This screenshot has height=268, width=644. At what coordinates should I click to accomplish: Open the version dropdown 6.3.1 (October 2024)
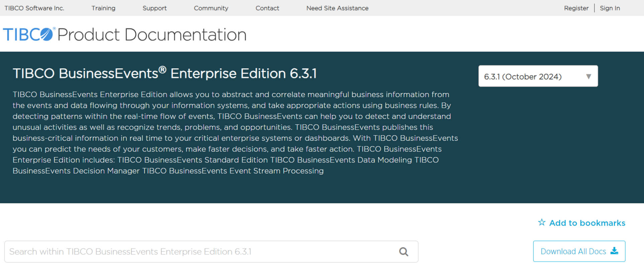coord(538,76)
